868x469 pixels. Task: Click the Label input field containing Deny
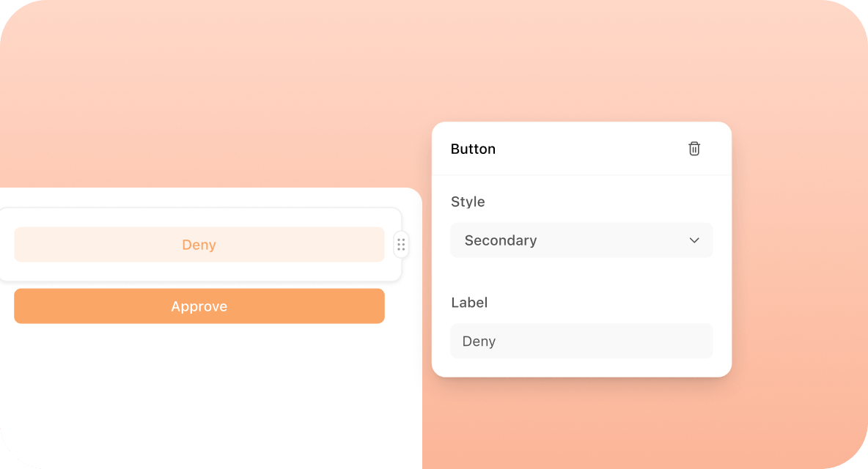click(x=581, y=341)
